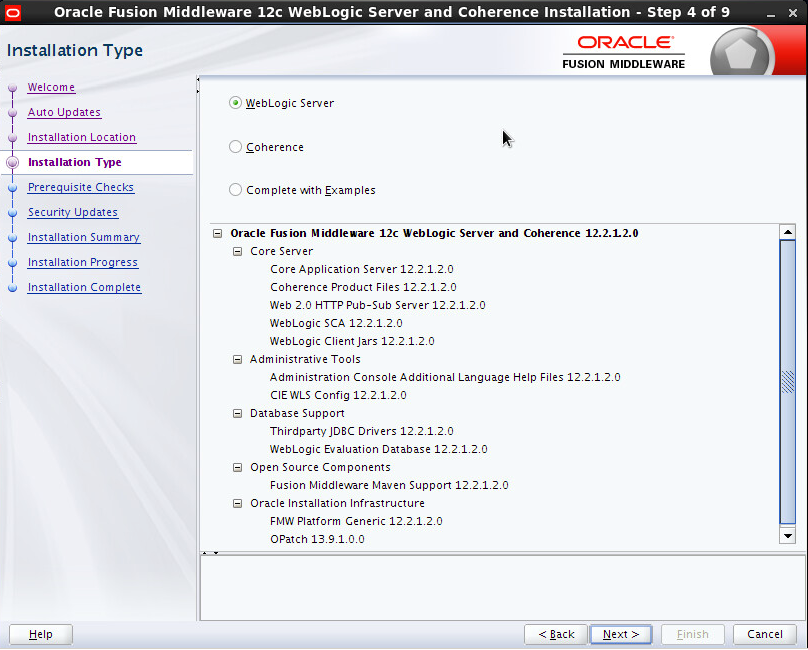Select Web 2.0 HTTP Pub-Sub Server item
The height and width of the screenshot is (650, 808).
(377, 305)
